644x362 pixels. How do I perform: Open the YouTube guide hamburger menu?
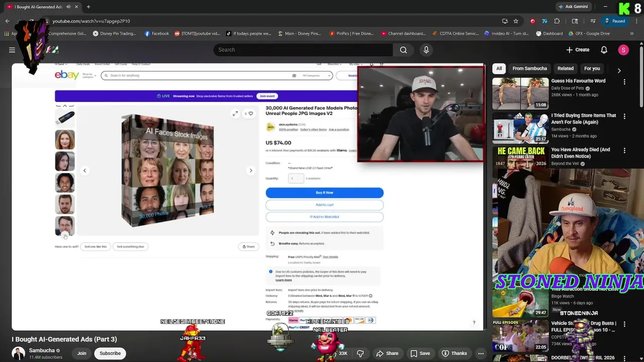point(12,50)
